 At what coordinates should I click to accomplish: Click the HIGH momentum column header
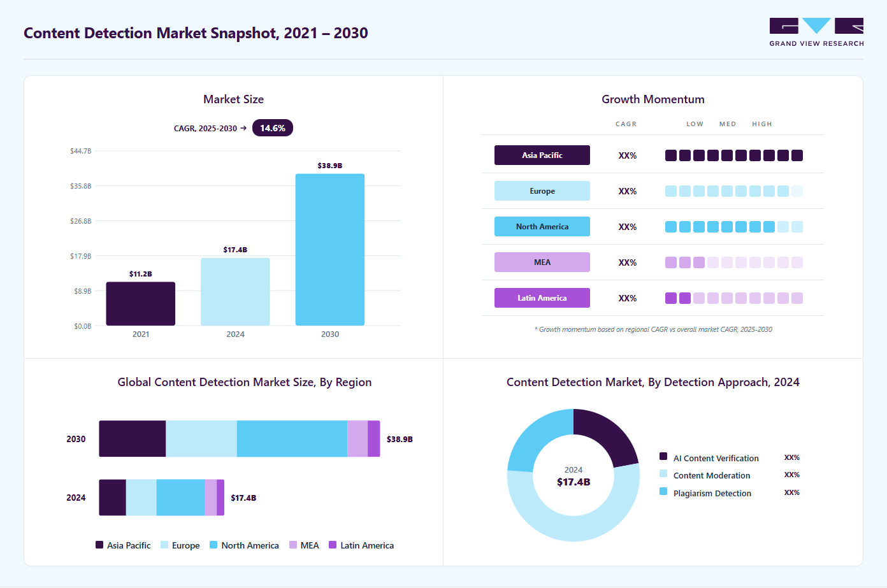(762, 124)
